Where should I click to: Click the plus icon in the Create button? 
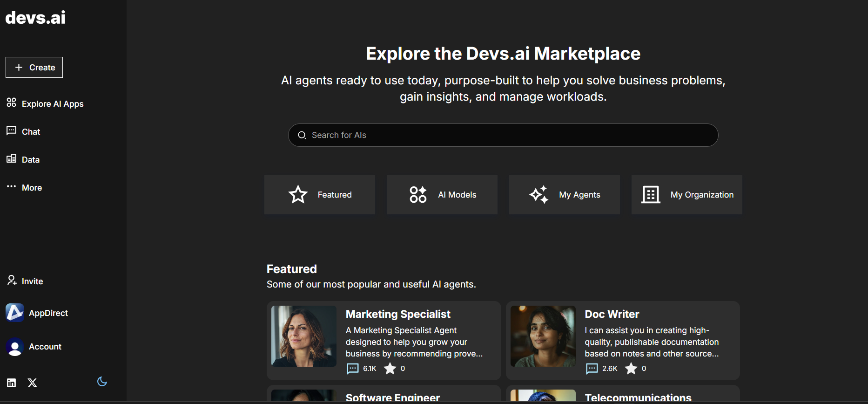click(19, 68)
